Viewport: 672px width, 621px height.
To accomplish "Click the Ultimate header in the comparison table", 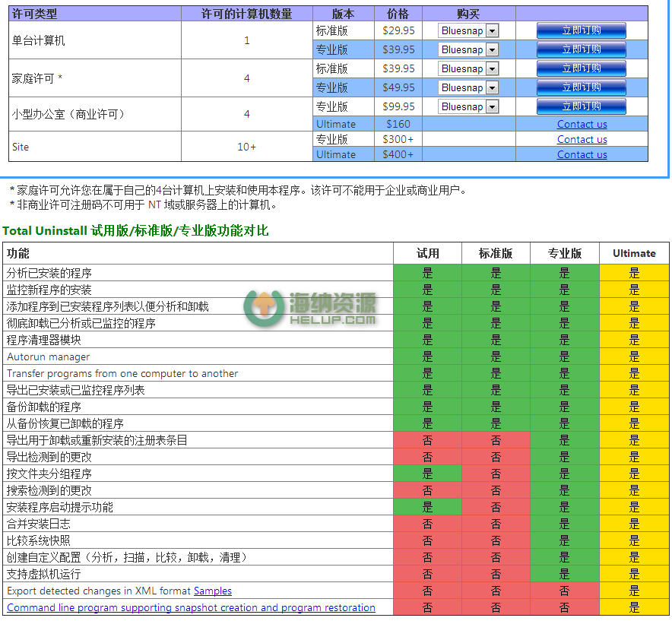I will click(634, 253).
